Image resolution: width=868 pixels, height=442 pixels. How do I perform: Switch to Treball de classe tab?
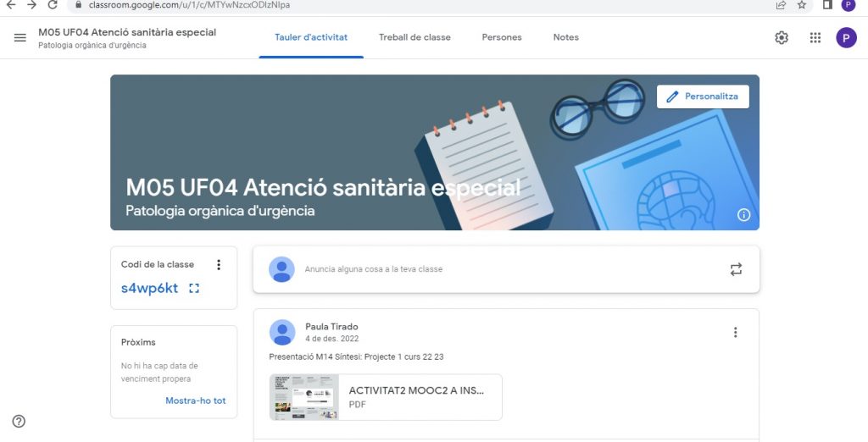coord(415,37)
